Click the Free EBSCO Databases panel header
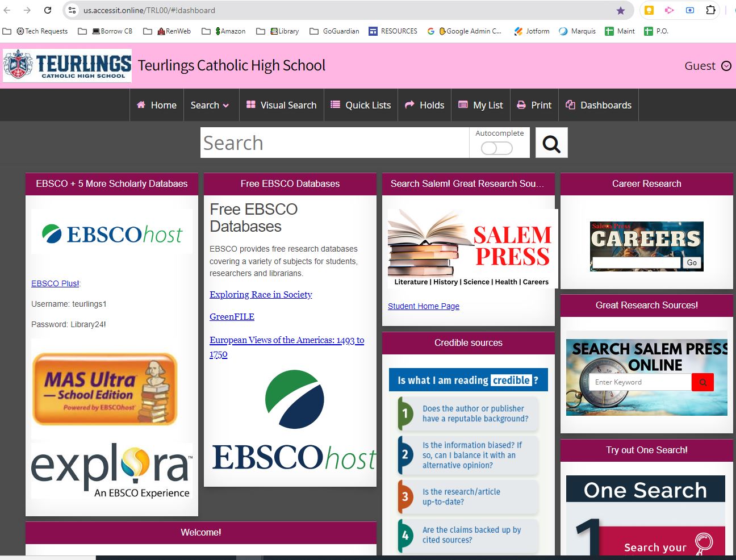Viewport: 736px width, 560px height. tap(290, 184)
